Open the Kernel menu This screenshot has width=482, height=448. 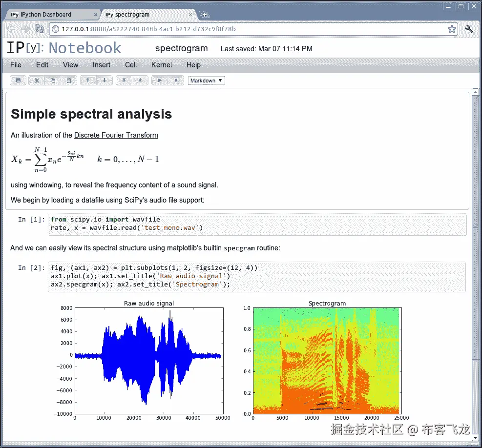click(161, 65)
